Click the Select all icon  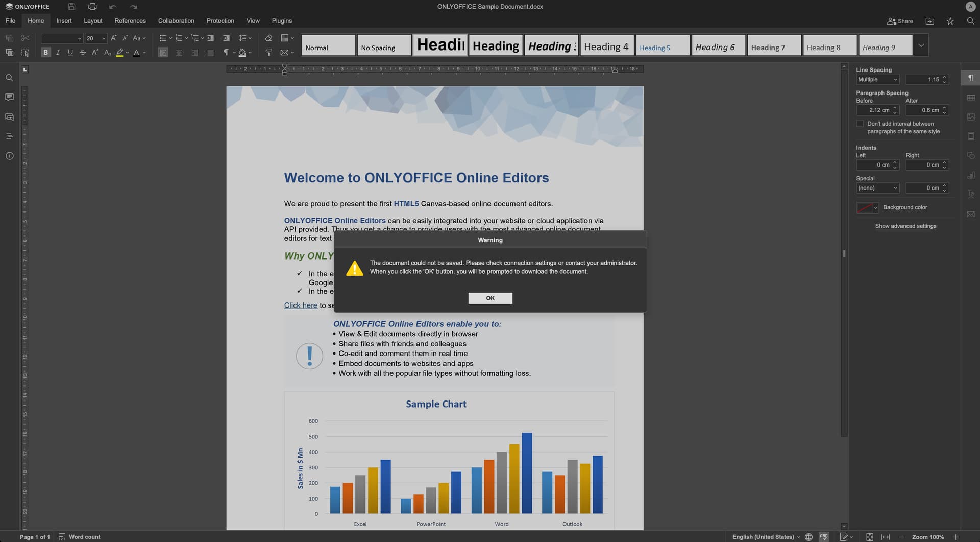(x=25, y=52)
